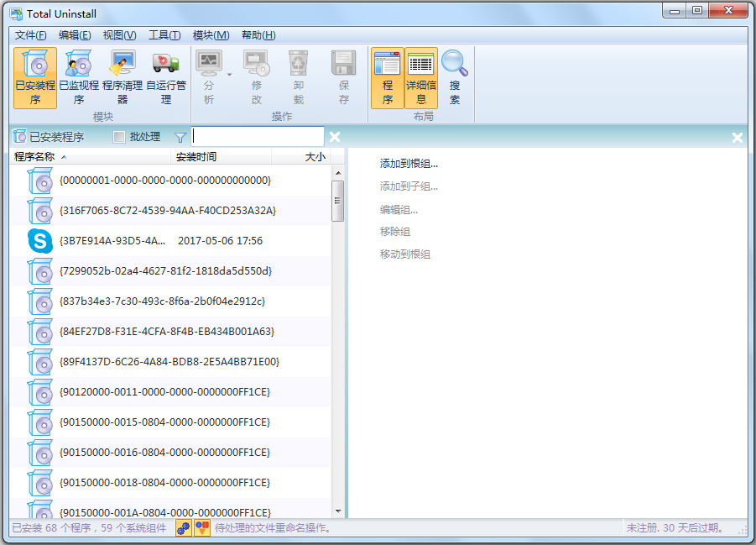This screenshot has height=545, width=756.
Task: Expand the 分析 dropdown arrow
Action: 230,75
